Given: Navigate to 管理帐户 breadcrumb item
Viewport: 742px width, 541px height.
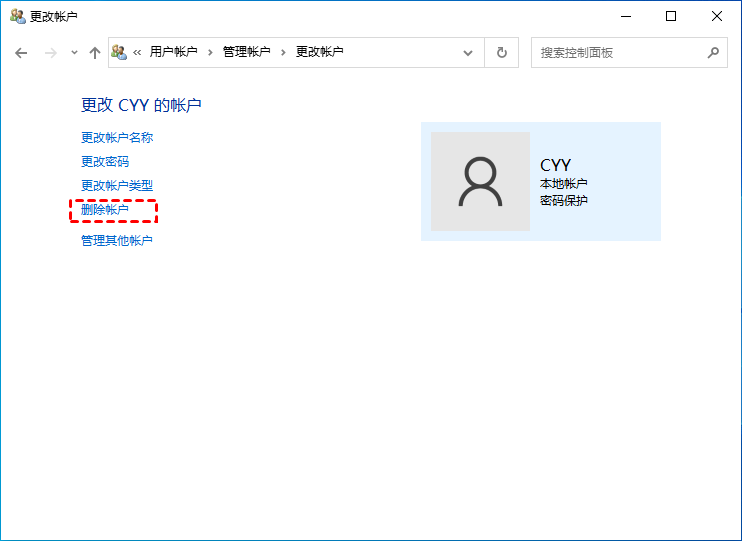Looking at the screenshot, I should 246,52.
